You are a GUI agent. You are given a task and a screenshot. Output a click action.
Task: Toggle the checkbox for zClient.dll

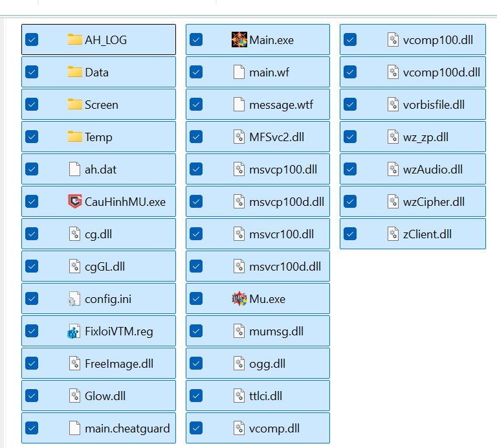(350, 234)
